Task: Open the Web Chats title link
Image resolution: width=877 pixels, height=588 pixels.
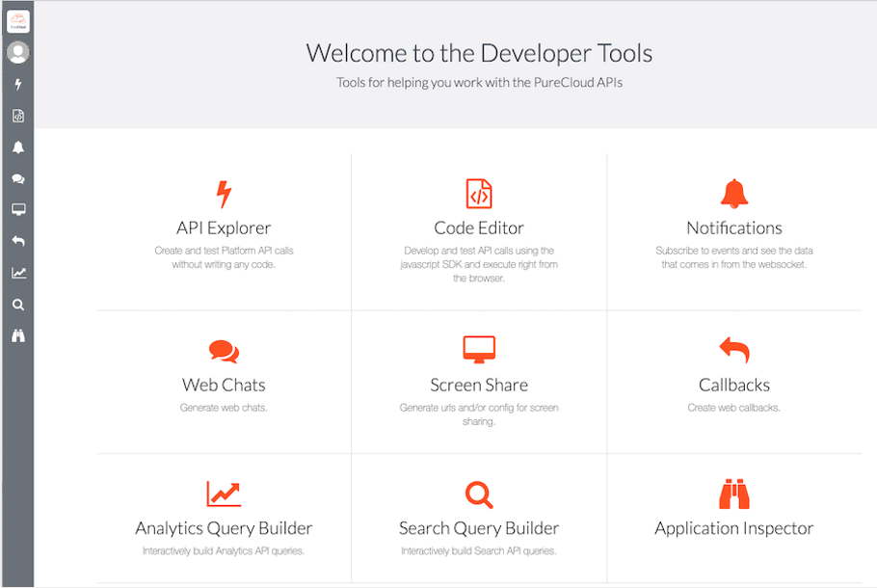Action: click(224, 385)
